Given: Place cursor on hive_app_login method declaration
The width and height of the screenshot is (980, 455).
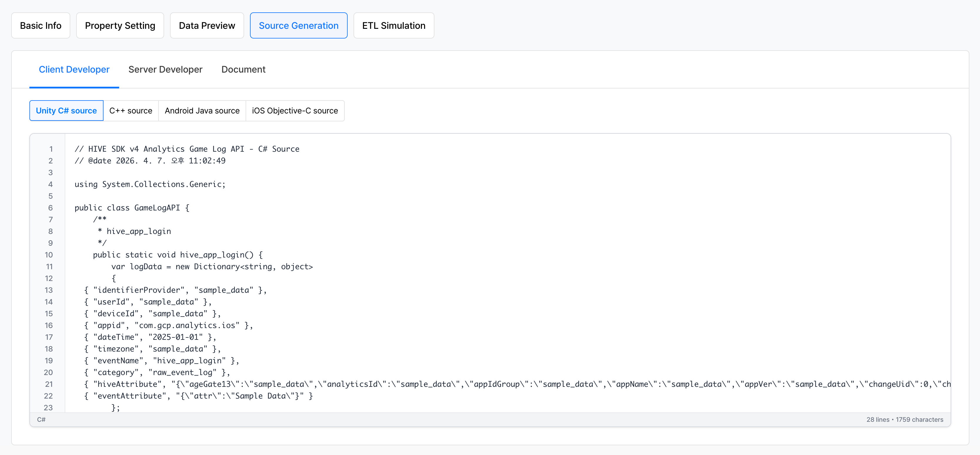Looking at the screenshot, I should click(178, 255).
